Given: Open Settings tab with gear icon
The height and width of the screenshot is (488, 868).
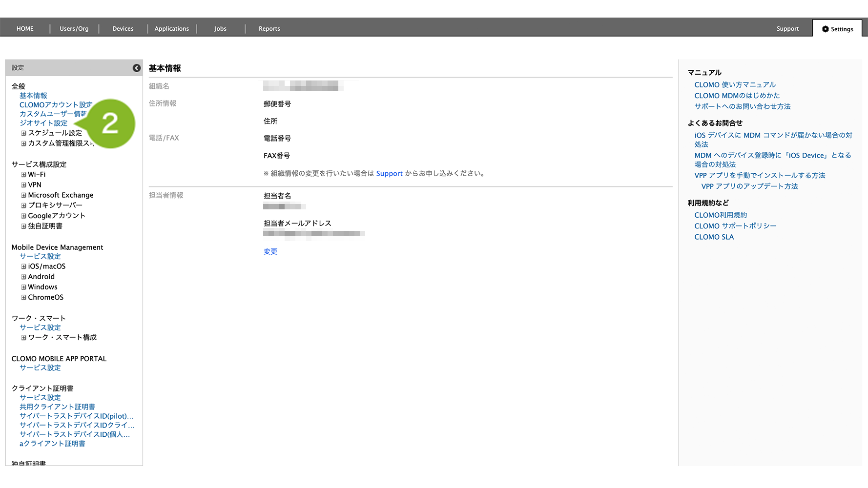Looking at the screenshot, I should [837, 29].
